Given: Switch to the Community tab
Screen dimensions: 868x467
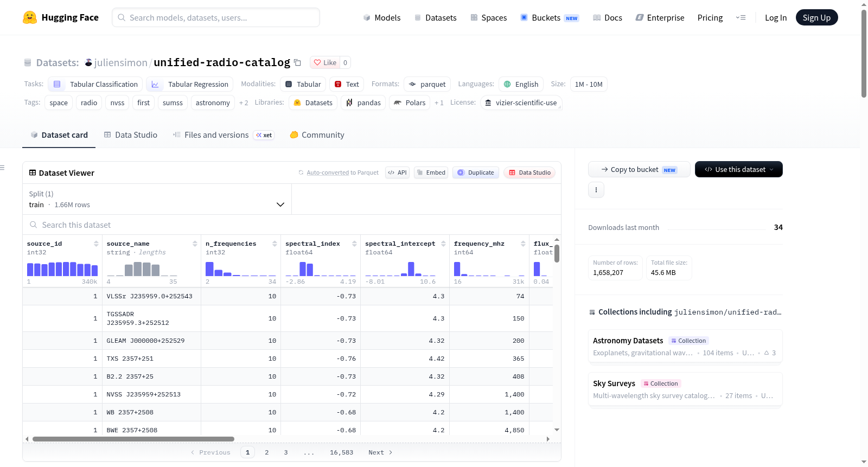Looking at the screenshot, I should click(x=317, y=135).
